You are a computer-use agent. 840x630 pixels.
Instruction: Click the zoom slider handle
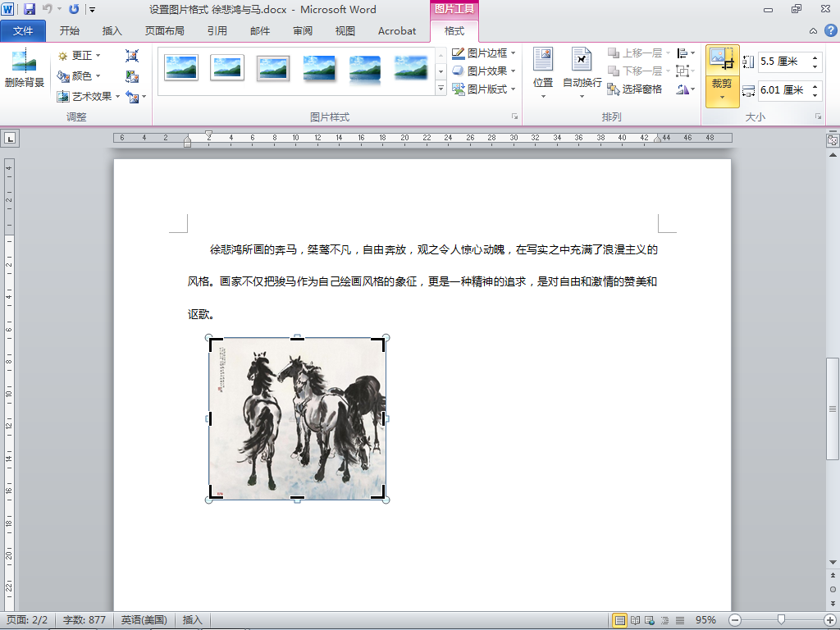pyautogui.click(x=781, y=620)
